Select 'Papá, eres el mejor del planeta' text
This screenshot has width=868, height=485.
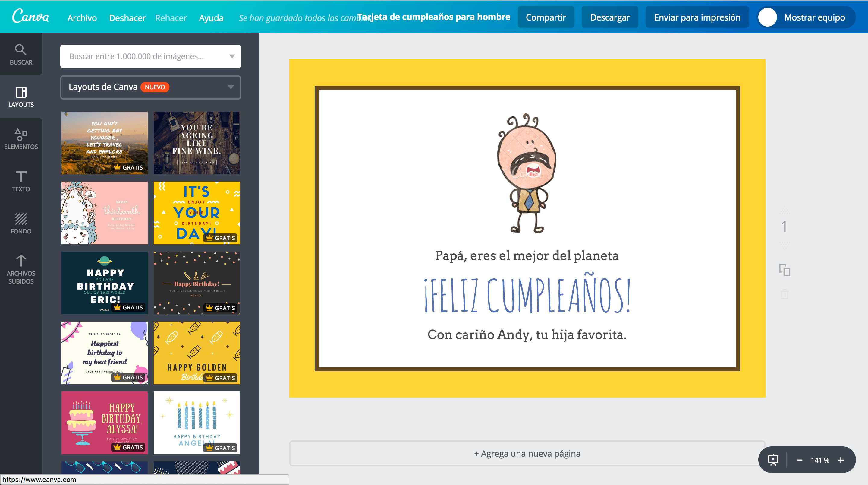(x=527, y=256)
